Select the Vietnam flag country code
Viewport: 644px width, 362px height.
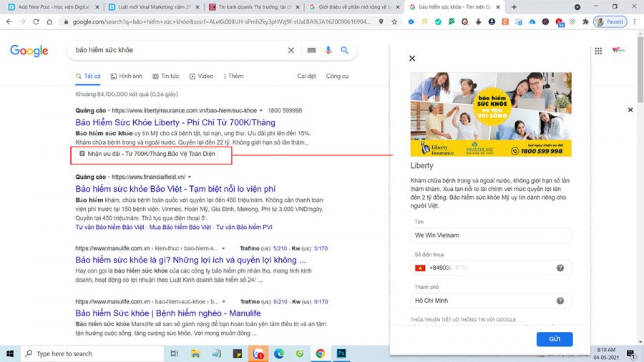420,268
